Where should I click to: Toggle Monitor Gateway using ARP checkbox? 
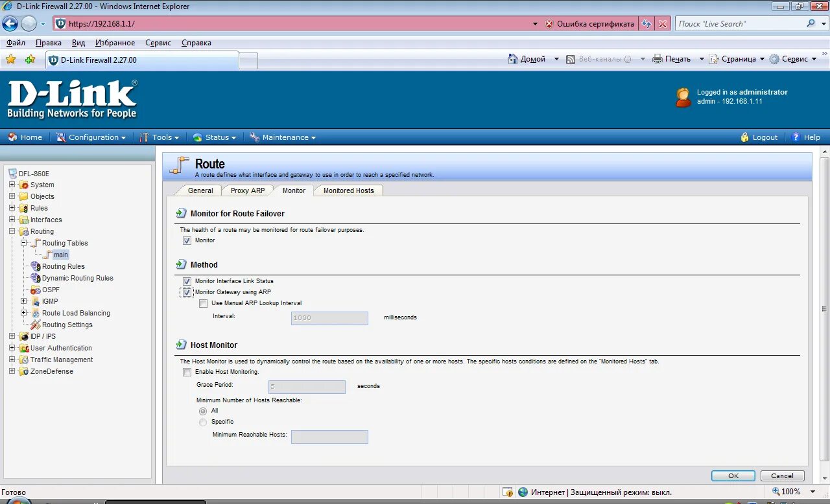(187, 292)
